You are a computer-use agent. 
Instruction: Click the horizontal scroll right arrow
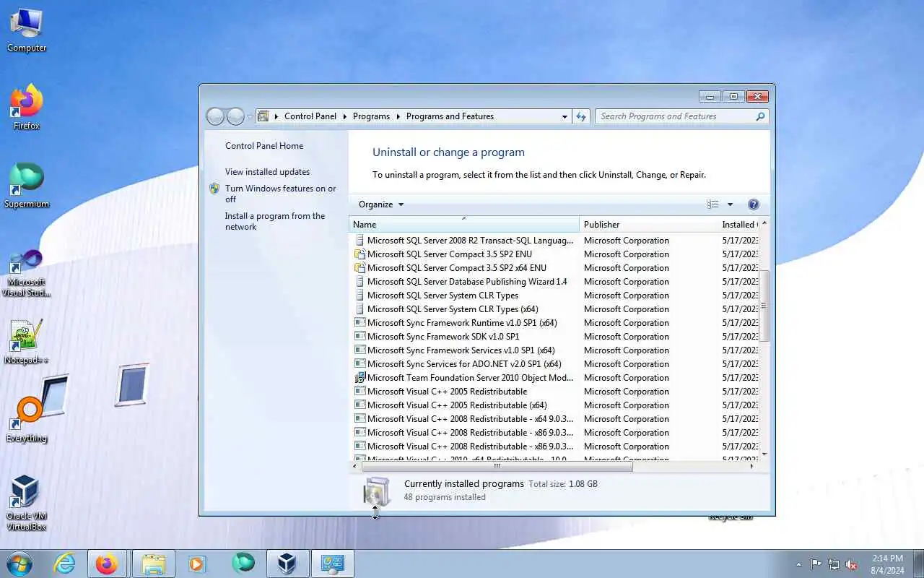click(752, 466)
